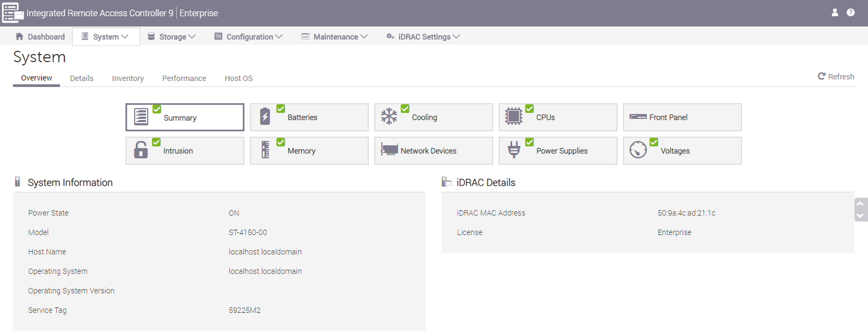Click the System Information section icon
Viewport: 868px width, 335px height.
click(x=17, y=182)
